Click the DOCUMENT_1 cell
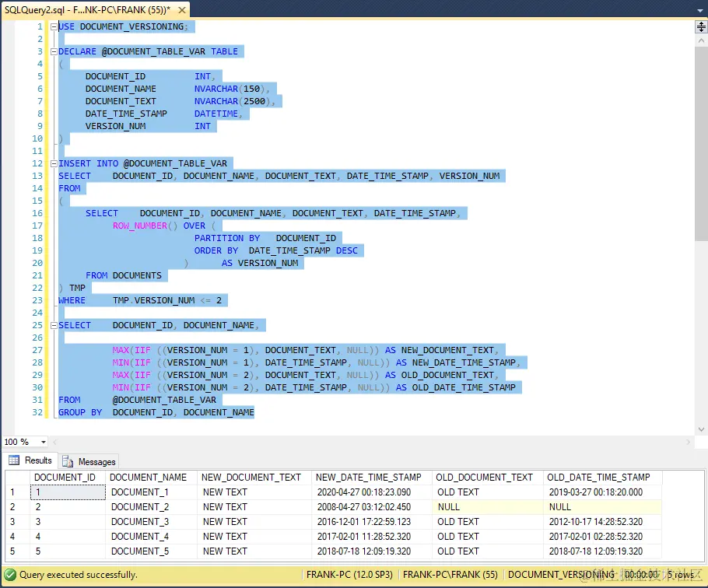Viewport: 708px width, 588px height. point(151,492)
